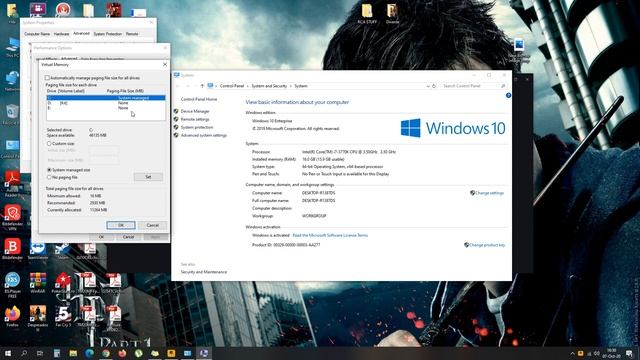Image resolution: width=640 pixels, height=360 pixels.
Task: Open the Bitdefender VPN desktop icon
Action: tap(12, 217)
